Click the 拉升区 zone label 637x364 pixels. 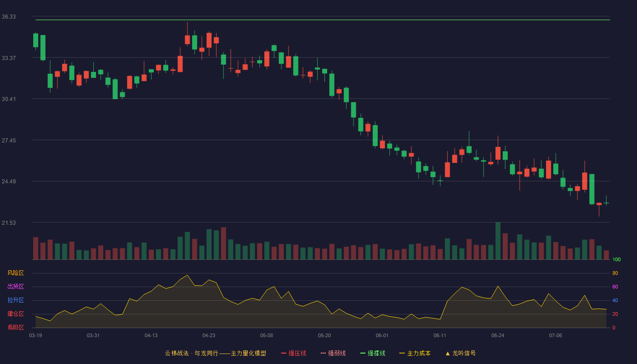coord(15,300)
